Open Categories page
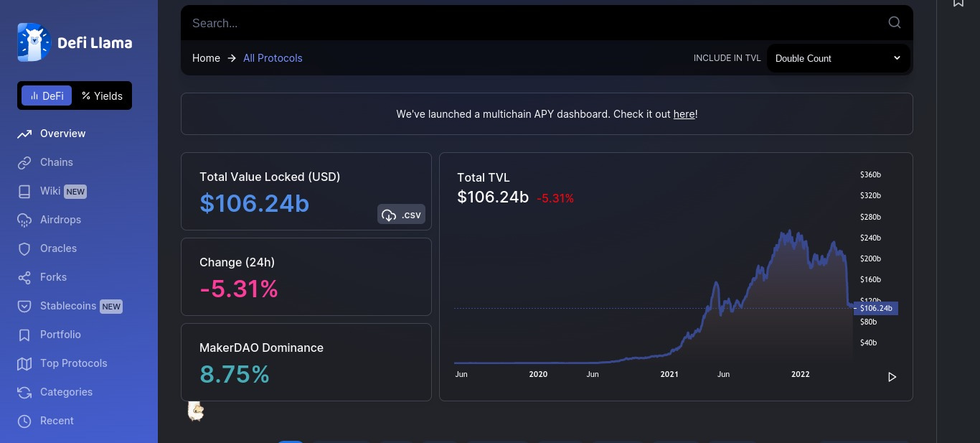This screenshot has height=443, width=980. [66, 392]
